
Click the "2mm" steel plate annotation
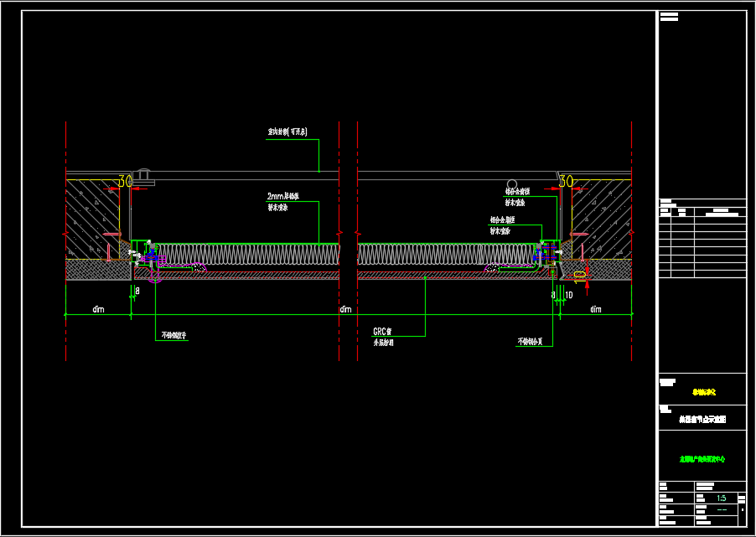283,196
